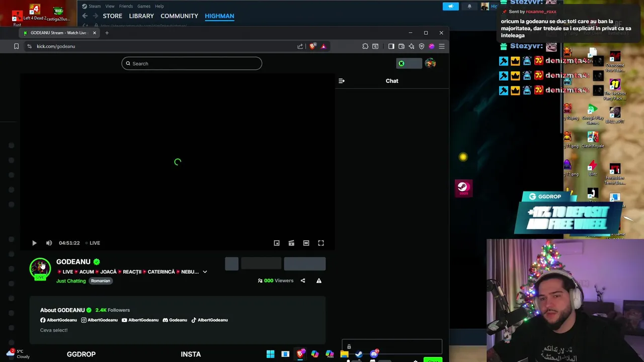The image size is (644, 362).
Task: Click the browser bookmark icon
Action: (x=16, y=46)
